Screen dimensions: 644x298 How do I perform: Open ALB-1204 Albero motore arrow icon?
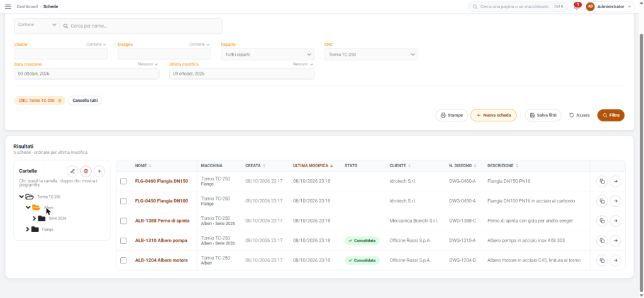click(615, 260)
